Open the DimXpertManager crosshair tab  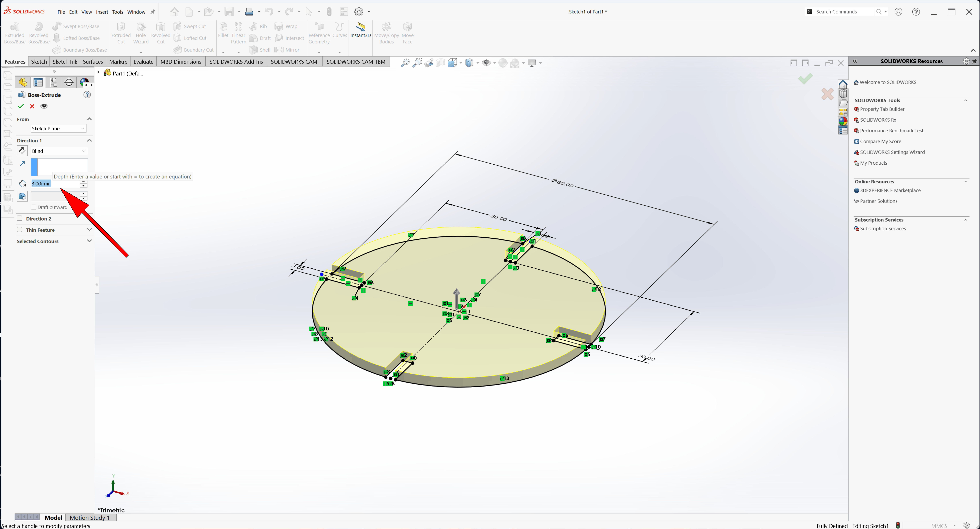69,82
